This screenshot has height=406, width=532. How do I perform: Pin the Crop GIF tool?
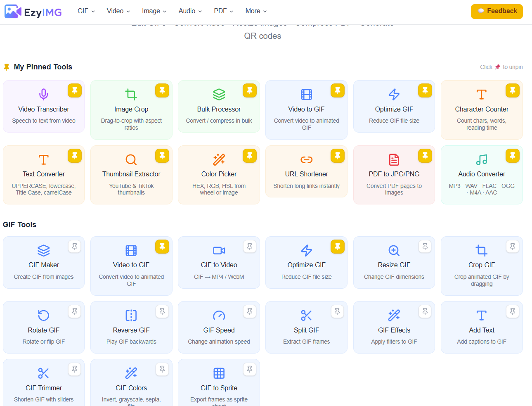(x=513, y=247)
